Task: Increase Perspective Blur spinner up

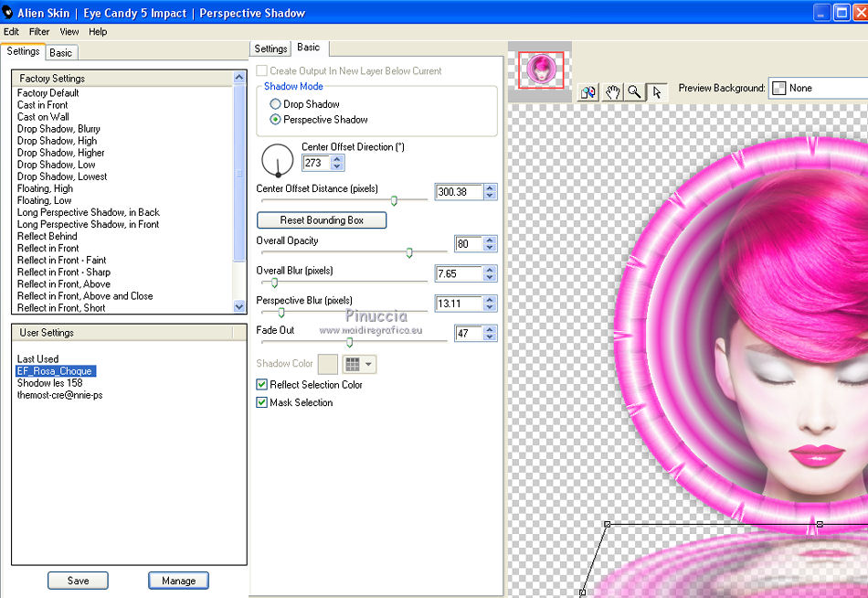Action: pyautogui.click(x=490, y=300)
